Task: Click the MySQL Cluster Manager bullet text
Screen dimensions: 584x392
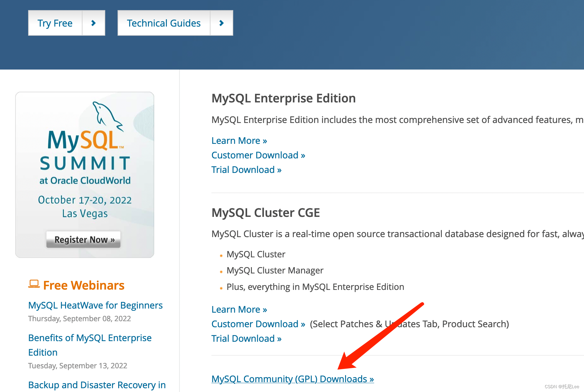Action: tap(275, 271)
